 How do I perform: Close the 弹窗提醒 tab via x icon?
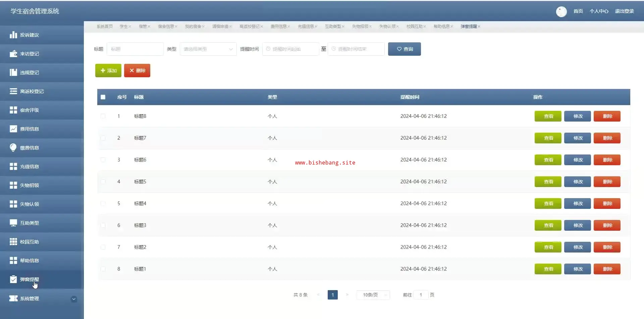479,27
